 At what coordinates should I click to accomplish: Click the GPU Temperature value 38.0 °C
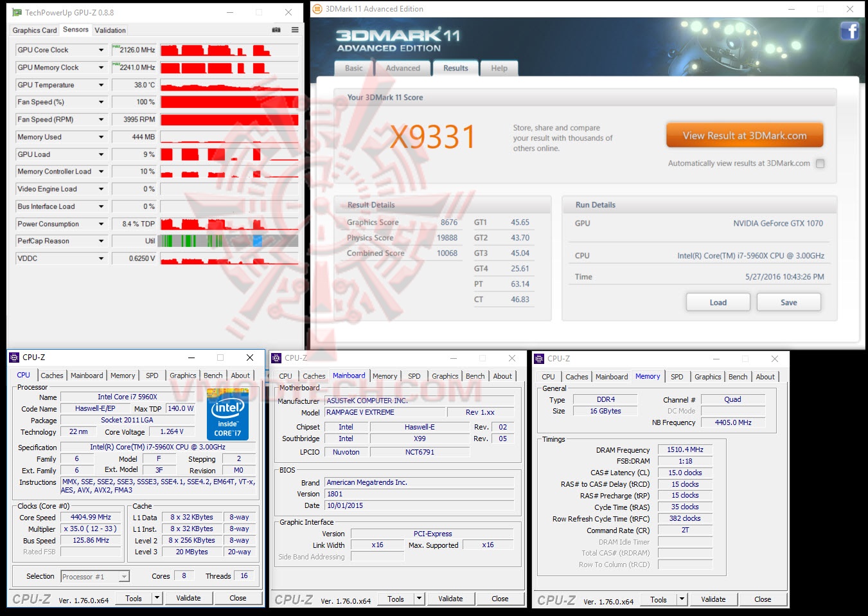click(x=134, y=85)
